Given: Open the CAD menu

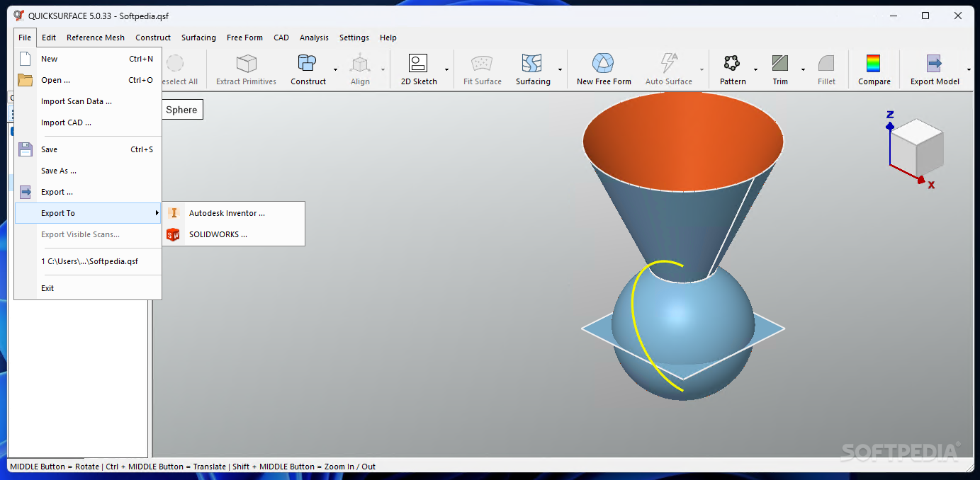Looking at the screenshot, I should (x=281, y=38).
